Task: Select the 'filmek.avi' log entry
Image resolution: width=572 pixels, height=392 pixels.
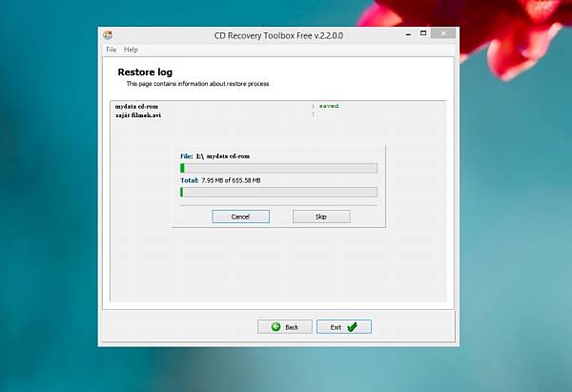Action: click(x=138, y=115)
